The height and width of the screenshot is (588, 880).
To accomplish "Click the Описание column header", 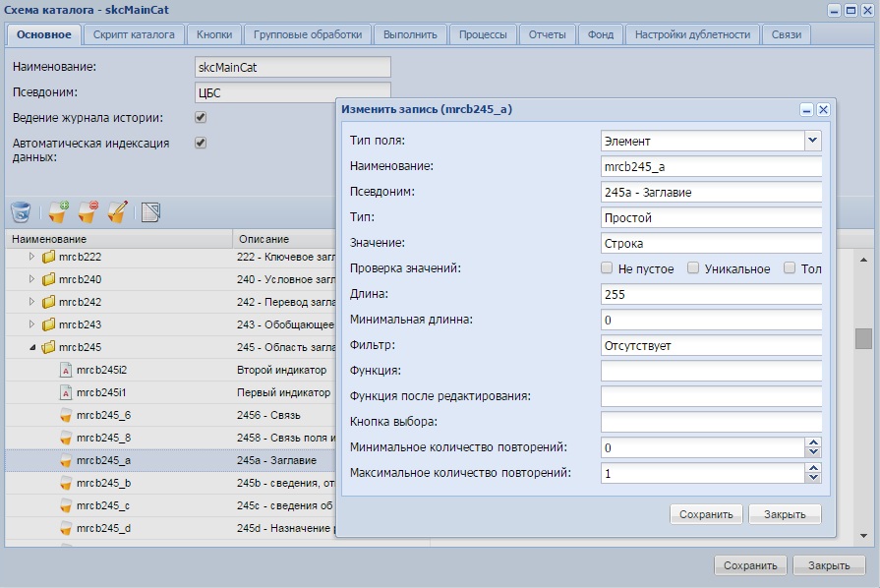I will [284, 239].
